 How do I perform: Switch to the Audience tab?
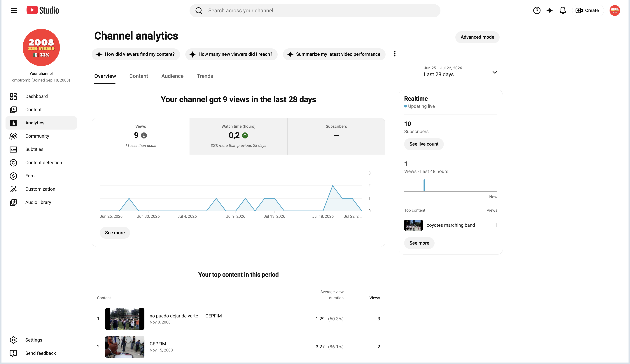tap(172, 76)
